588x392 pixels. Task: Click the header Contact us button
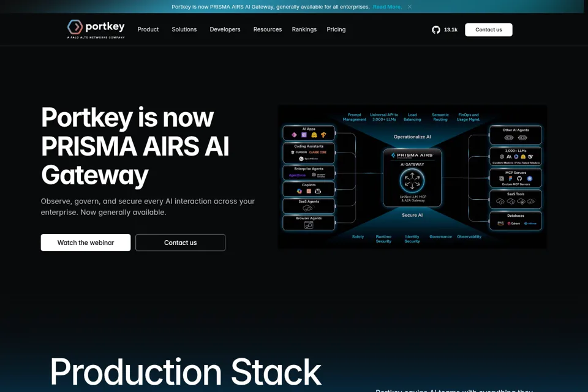[489, 29]
